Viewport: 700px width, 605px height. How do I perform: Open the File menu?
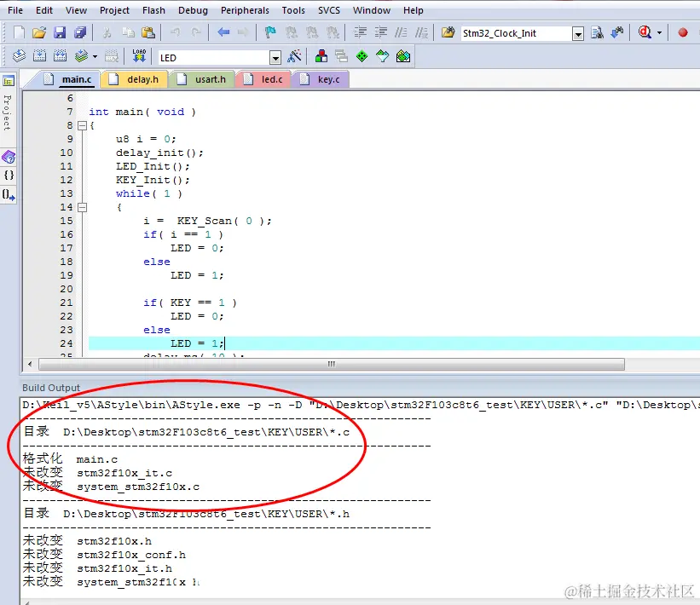tap(15, 10)
